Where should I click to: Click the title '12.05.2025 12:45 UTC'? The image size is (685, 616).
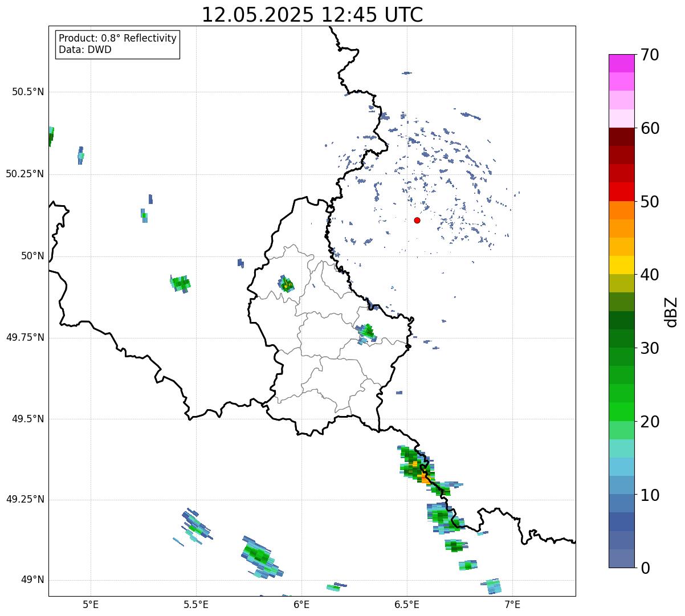312,14
